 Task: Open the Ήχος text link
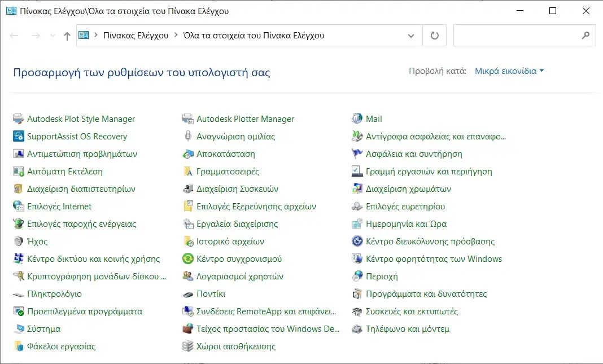click(x=37, y=242)
